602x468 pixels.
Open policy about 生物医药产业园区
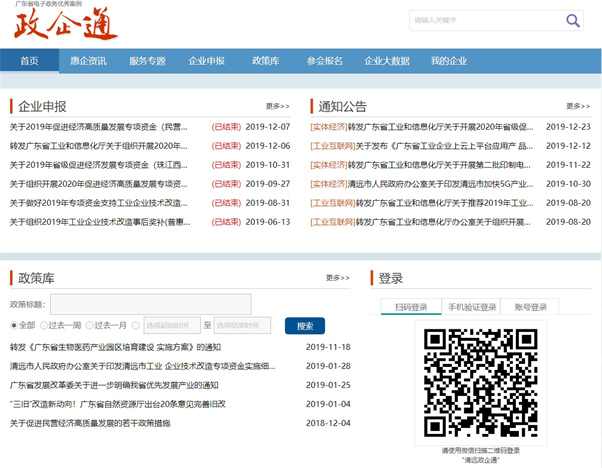(115, 347)
